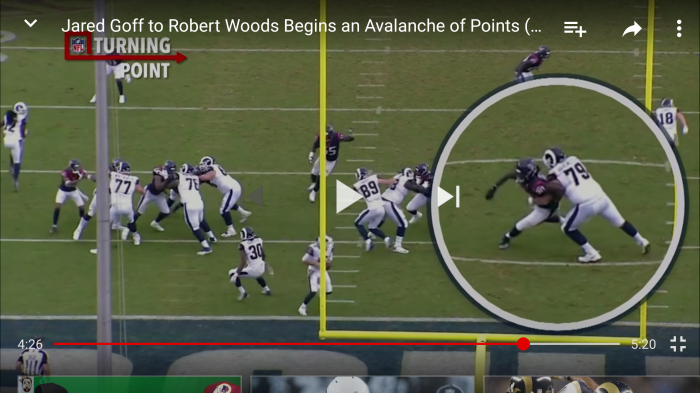Screen dimensions: 700x393
Task: Open the Add to playlist icon
Action: [575, 29]
